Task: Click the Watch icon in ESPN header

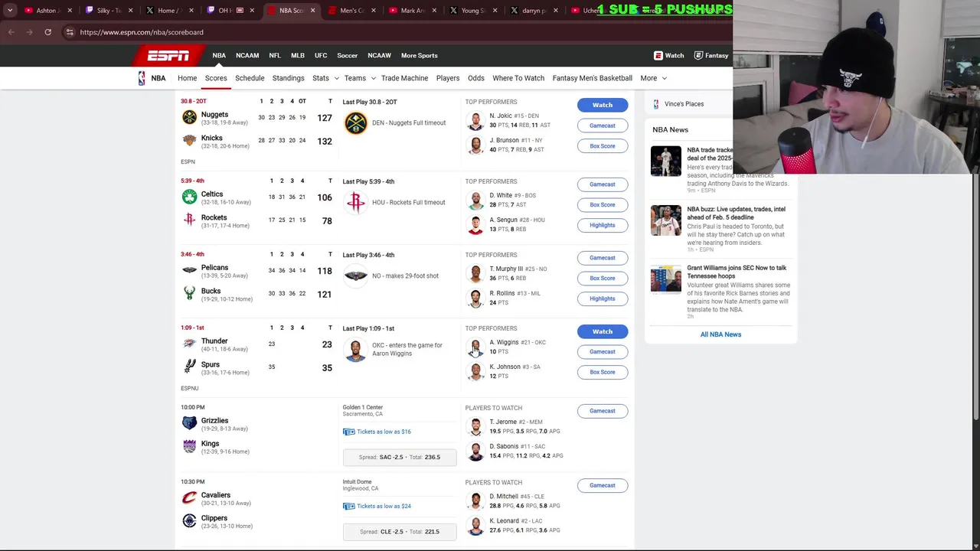Action: click(x=658, y=55)
